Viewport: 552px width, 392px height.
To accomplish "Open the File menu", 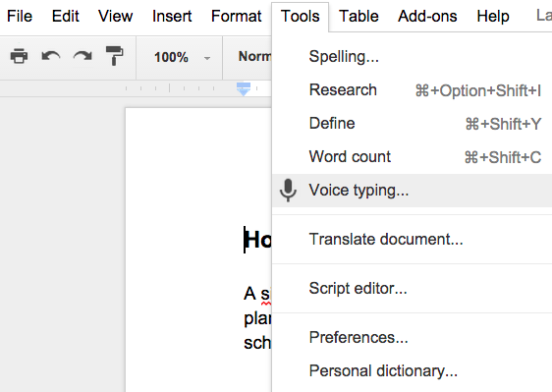I will pyautogui.click(x=20, y=16).
